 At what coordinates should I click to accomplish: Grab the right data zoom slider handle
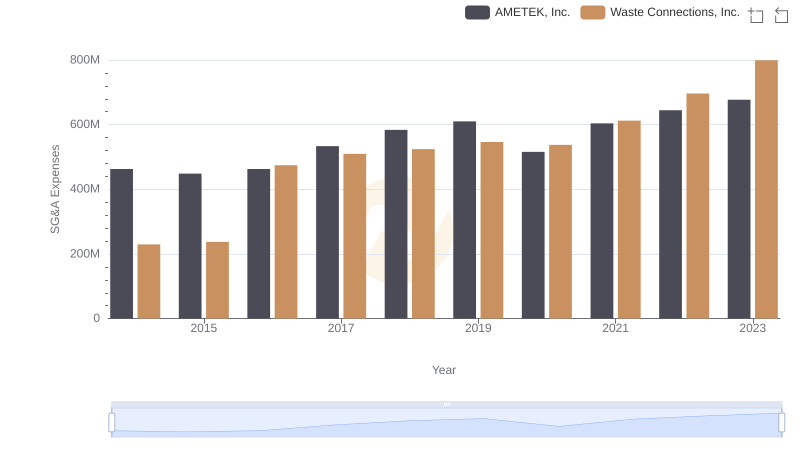[781, 423]
